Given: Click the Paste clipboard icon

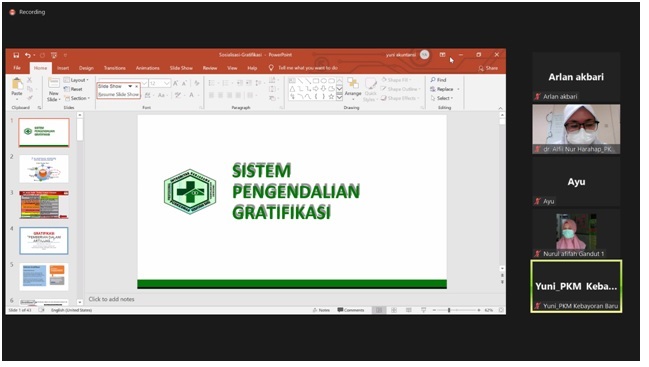Looking at the screenshot, I should coord(17,84).
